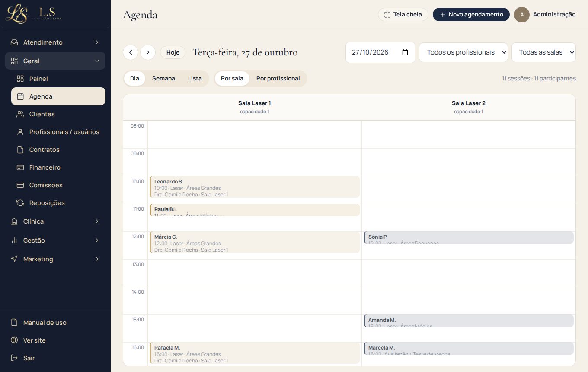Collapse the Geral menu section

click(x=55, y=61)
